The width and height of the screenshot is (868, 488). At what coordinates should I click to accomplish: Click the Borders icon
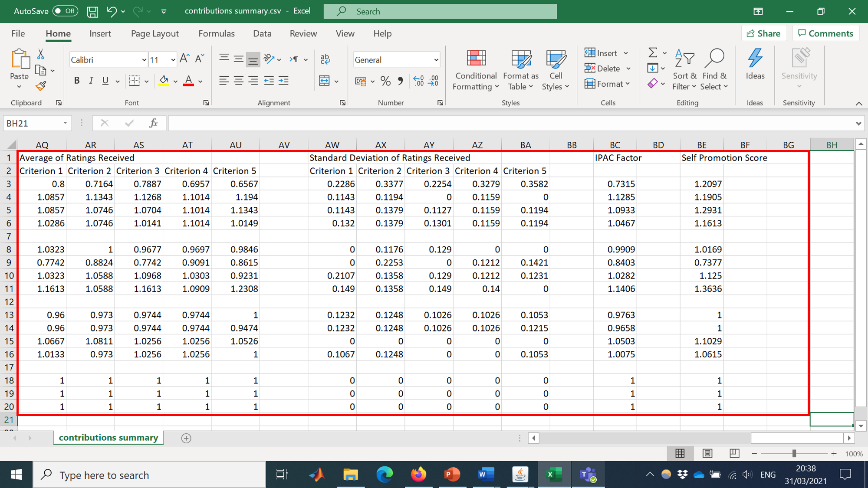(135, 81)
